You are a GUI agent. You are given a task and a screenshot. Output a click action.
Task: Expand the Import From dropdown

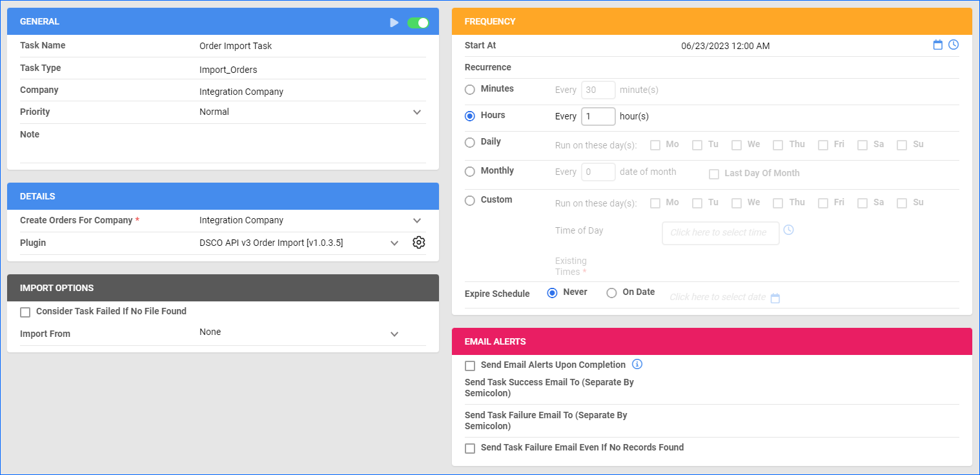click(394, 334)
